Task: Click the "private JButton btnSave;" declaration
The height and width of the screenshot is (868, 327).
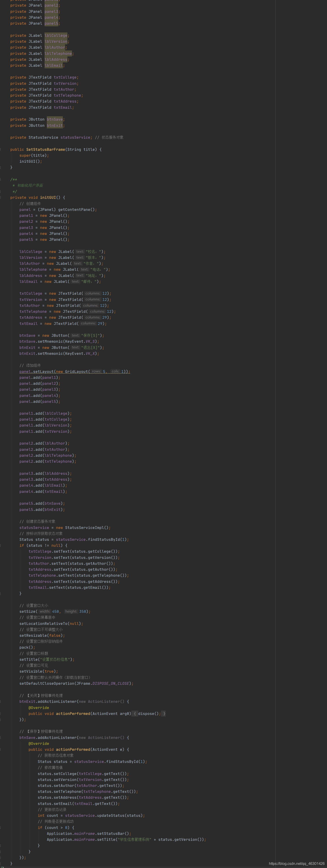Action: pyautogui.click(x=37, y=119)
